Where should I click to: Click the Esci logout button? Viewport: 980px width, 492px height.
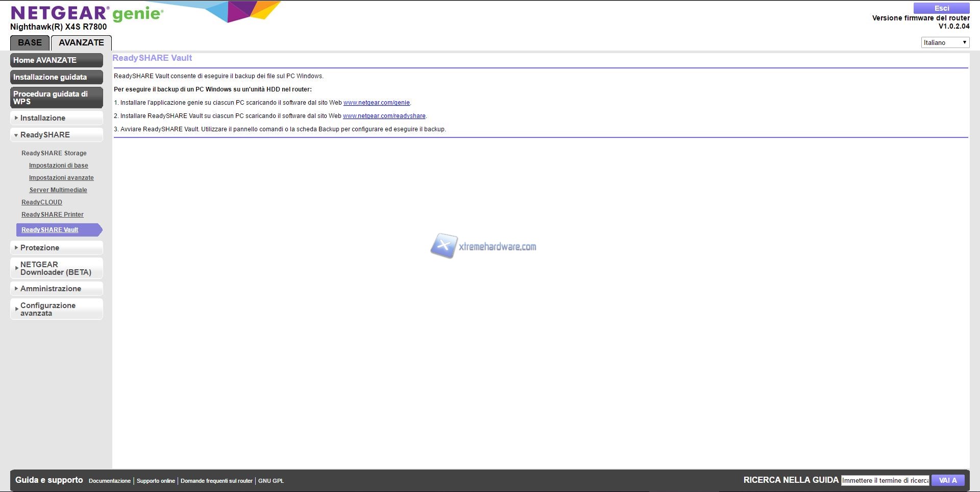tap(941, 8)
